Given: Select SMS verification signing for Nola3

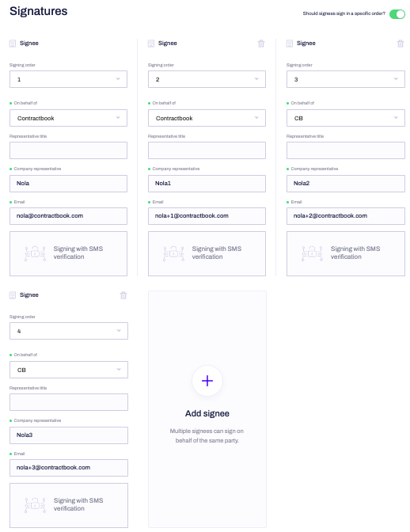Looking at the screenshot, I should (69, 505).
